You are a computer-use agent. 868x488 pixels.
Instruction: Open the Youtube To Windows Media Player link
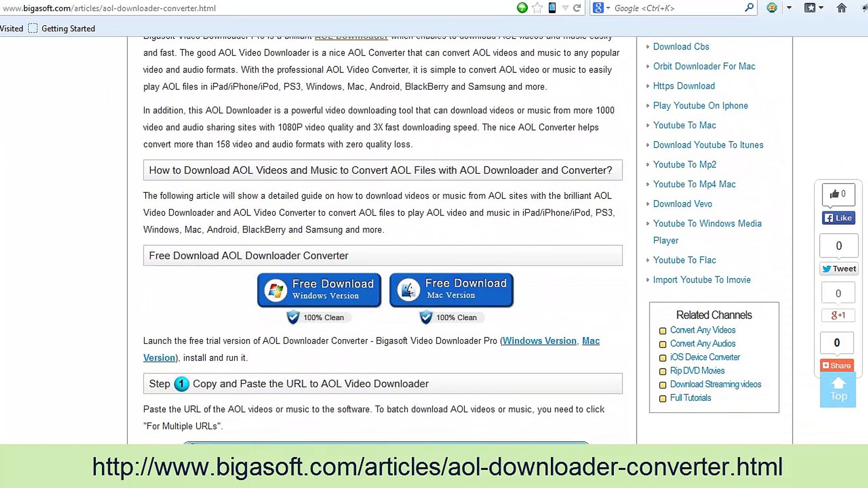pyautogui.click(x=707, y=232)
